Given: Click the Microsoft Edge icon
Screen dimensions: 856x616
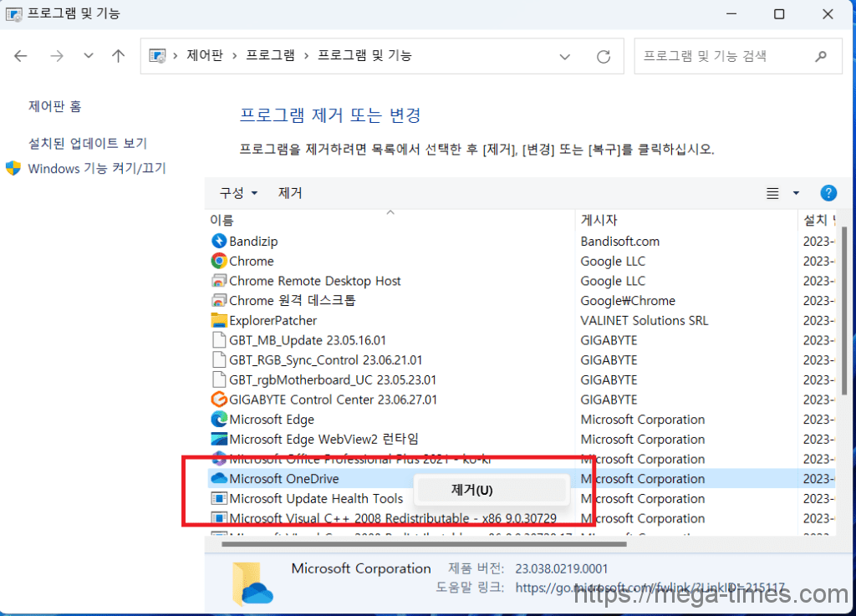Looking at the screenshot, I should click(219, 419).
